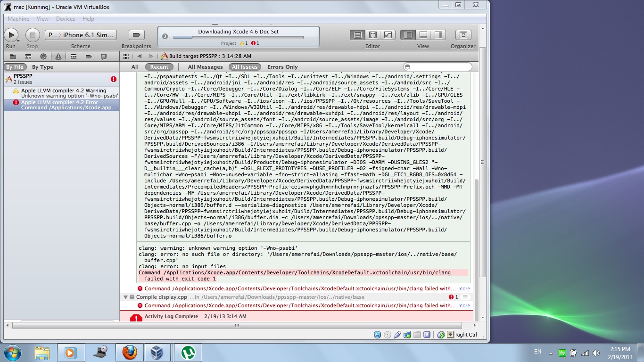Screen dimensions: 644x362
Task: Click the Stop button in Xcode toolbar
Action: 33,35
